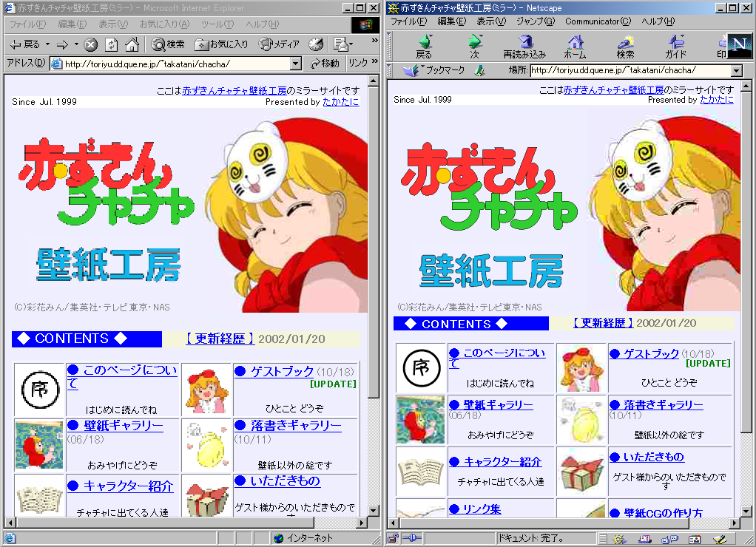This screenshot has height=547, width=756.
Task: Go to home page in Internet Explorer
Action: coord(132,45)
